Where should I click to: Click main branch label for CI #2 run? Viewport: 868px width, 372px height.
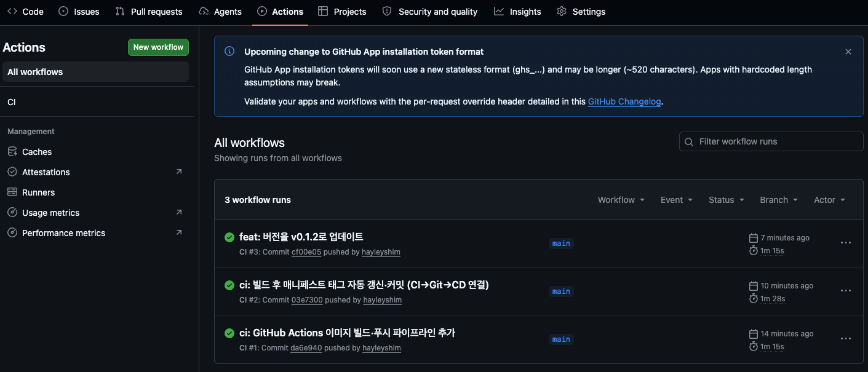pyautogui.click(x=561, y=291)
